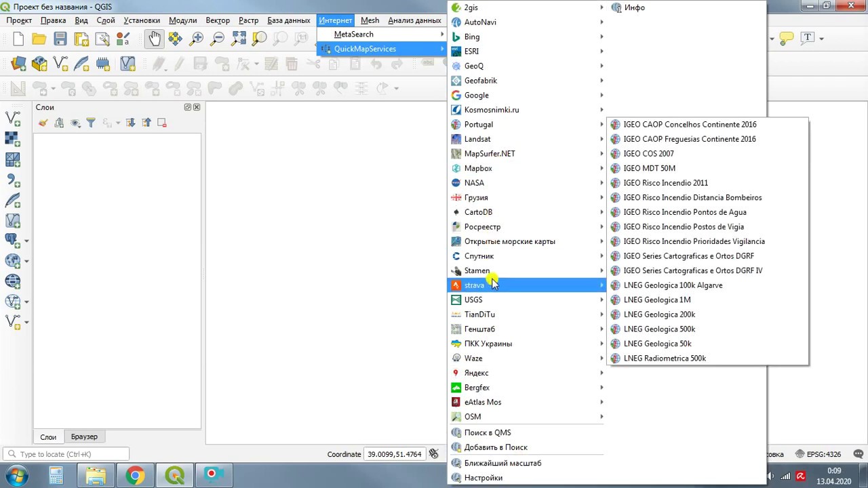Open the New Print Layout tool
Image resolution: width=868 pixels, height=488 pixels.
tap(81, 39)
